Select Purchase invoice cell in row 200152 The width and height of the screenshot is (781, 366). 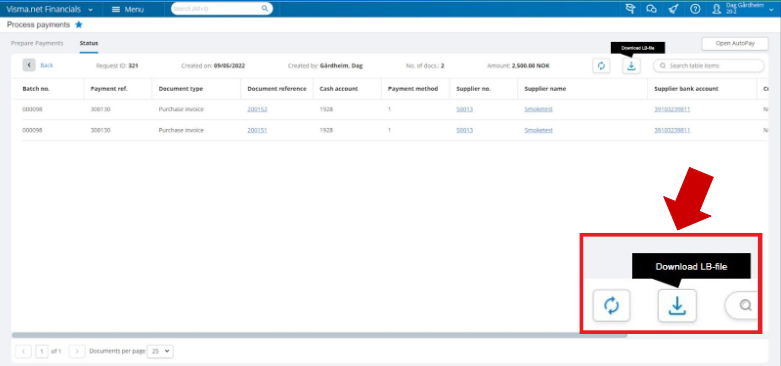[181, 109]
